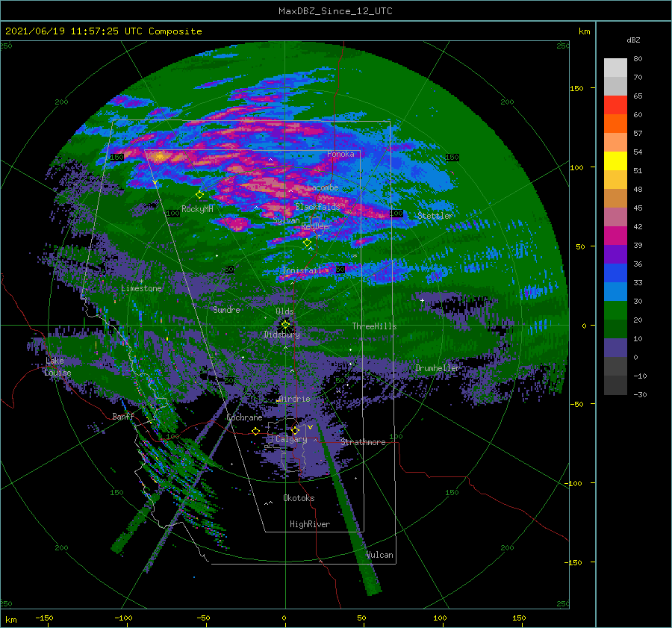This screenshot has width=672, height=628.
Task: Click the Stettler label
Action: [x=435, y=216]
